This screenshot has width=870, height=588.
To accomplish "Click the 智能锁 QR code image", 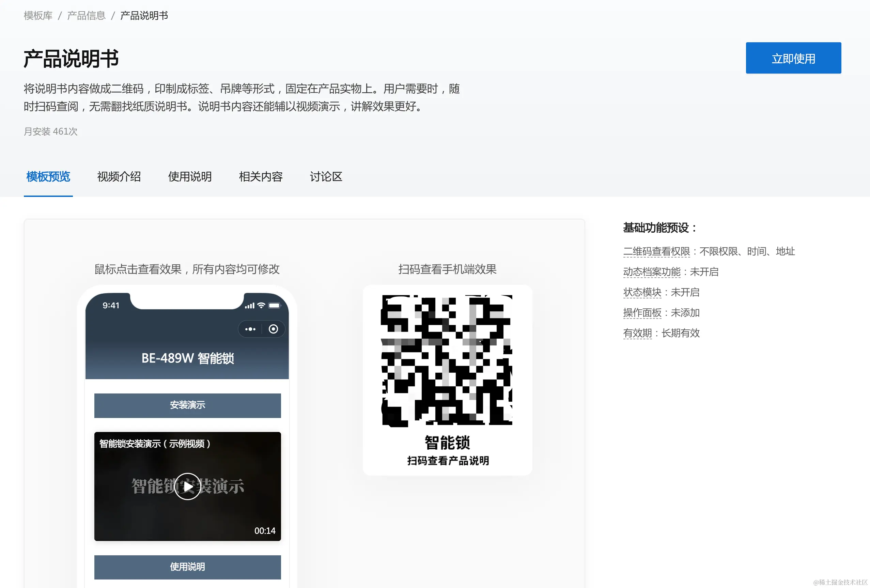I will [447, 361].
